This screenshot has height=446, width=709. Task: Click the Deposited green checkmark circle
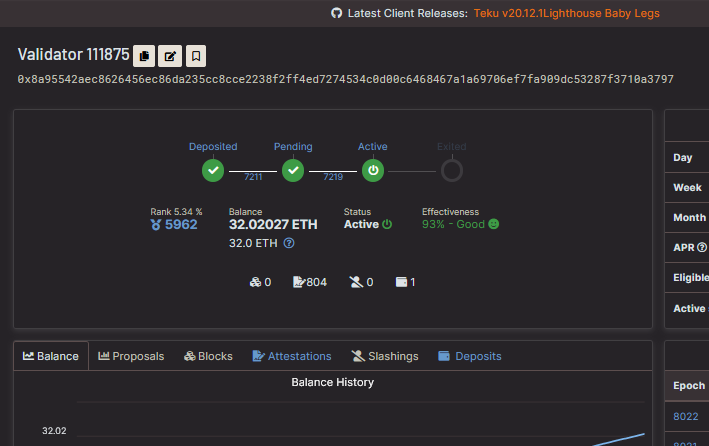point(213,171)
